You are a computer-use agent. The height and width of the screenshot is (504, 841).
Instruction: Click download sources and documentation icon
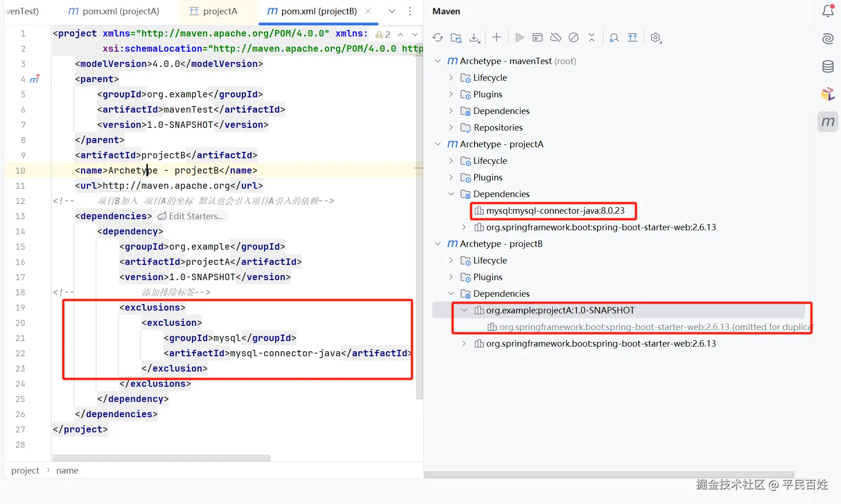click(475, 38)
